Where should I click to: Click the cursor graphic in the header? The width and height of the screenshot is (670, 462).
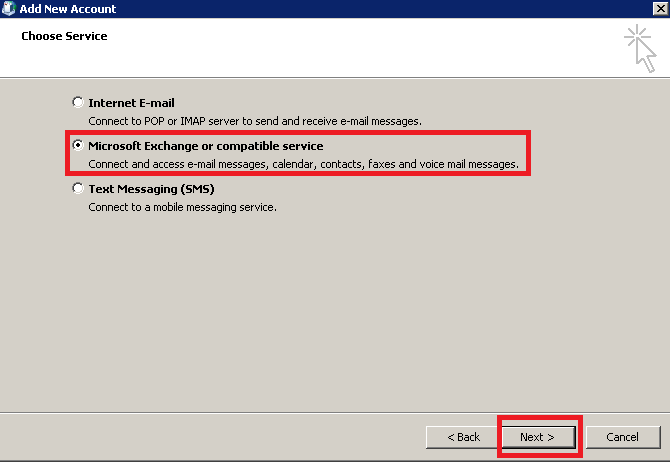pos(640,49)
